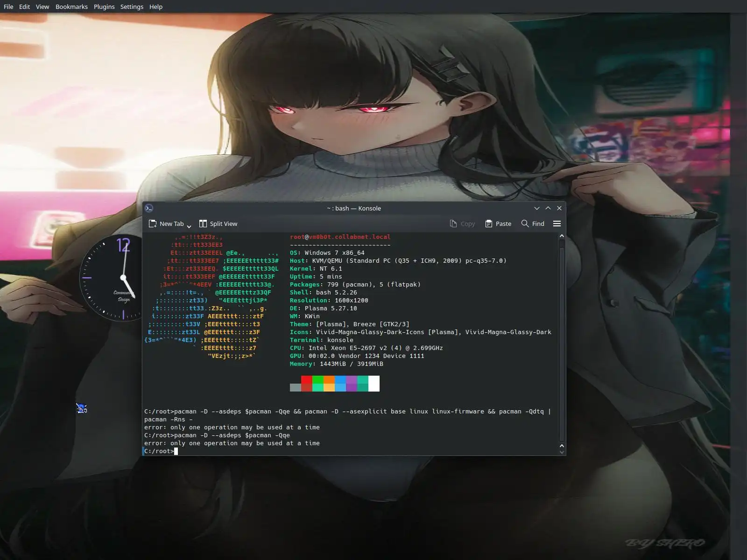747x560 pixels.
Task: Open the File menu
Action: point(8,7)
